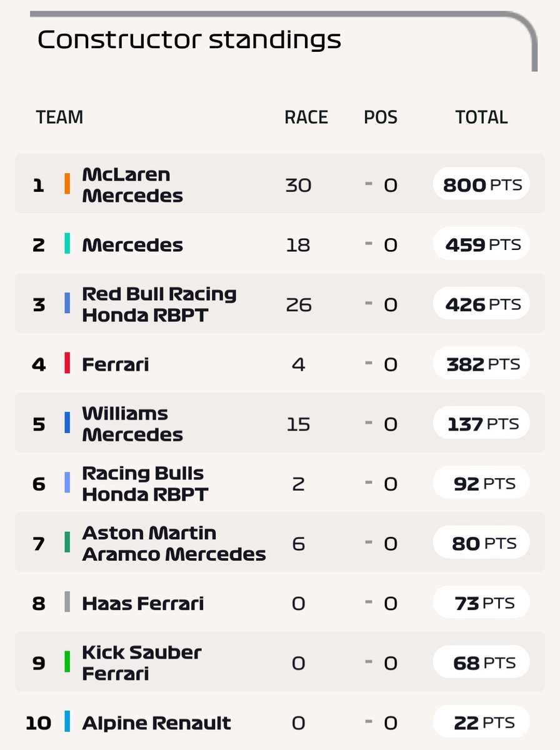The height and width of the screenshot is (750, 560).
Task: Click the Constructor standings heading
Action: coord(189,40)
